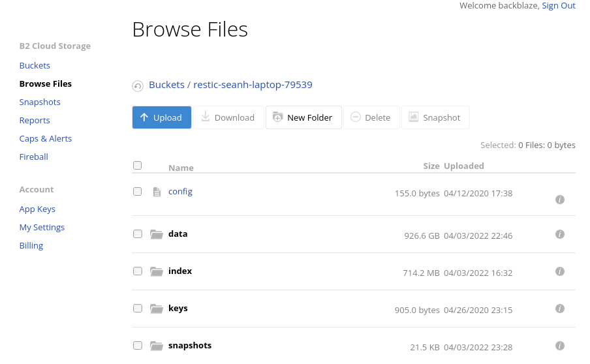Click the index folder icon

click(157, 271)
